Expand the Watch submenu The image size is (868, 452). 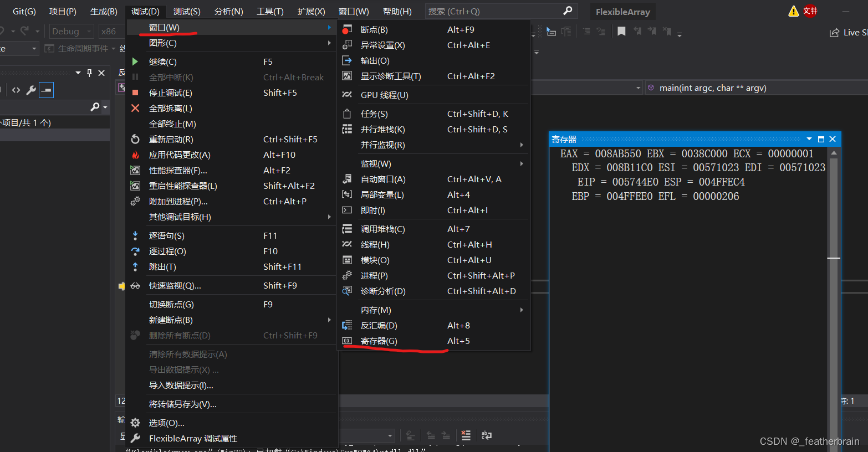(434, 163)
